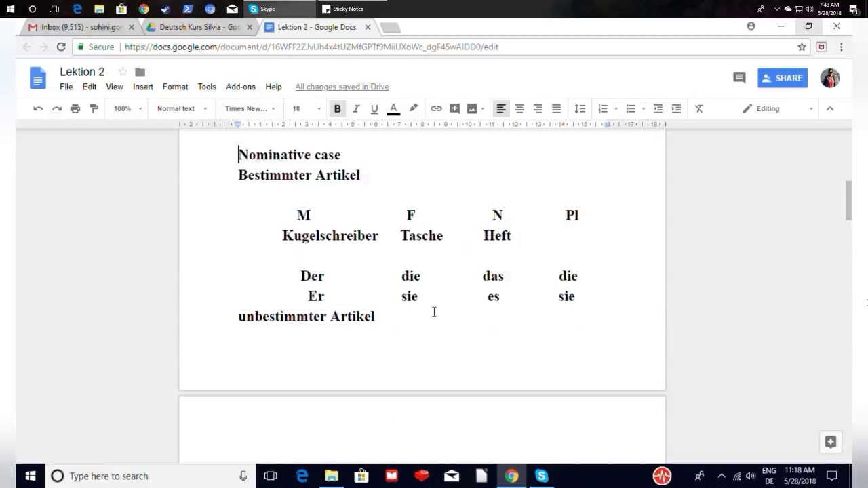The height and width of the screenshot is (488, 868).
Task: Toggle bold formatting
Action: (337, 108)
